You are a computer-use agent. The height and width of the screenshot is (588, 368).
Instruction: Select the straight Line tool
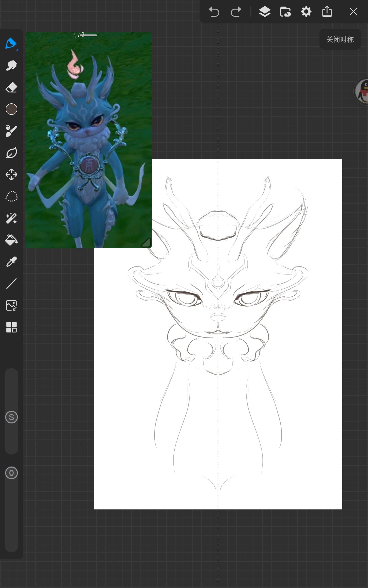[11, 284]
